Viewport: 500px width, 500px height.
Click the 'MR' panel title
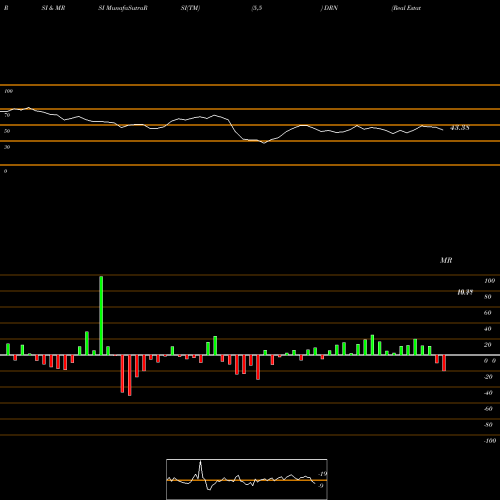pos(446,260)
